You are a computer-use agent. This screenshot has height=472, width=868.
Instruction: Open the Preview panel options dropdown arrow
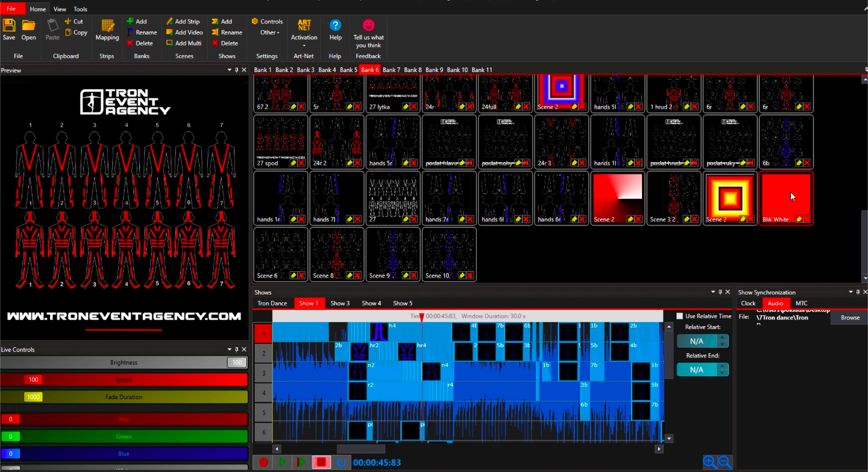tap(230, 70)
